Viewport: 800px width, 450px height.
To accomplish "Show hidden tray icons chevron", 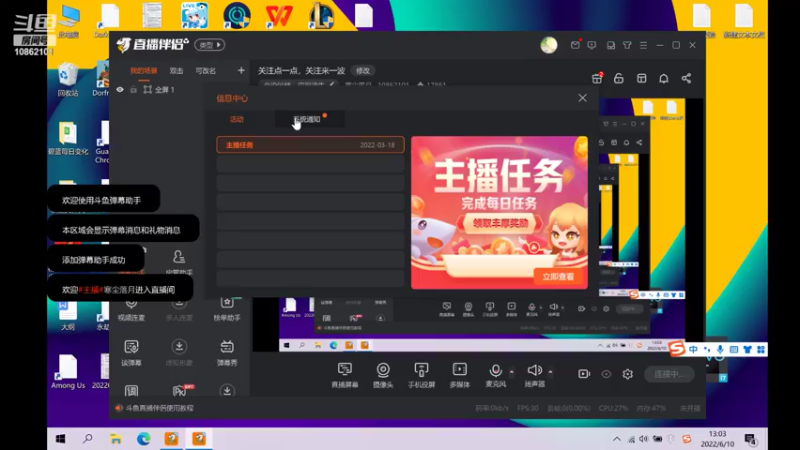I will (617, 439).
